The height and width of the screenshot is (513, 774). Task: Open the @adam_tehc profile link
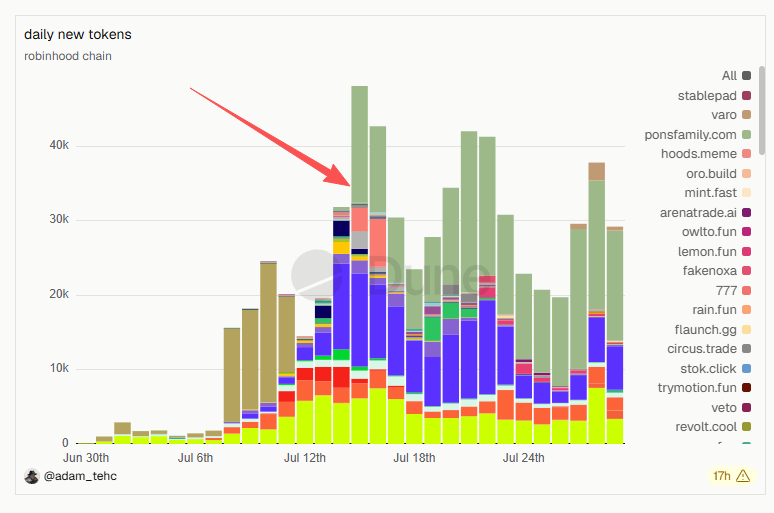pyautogui.click(x=80, y=476)
